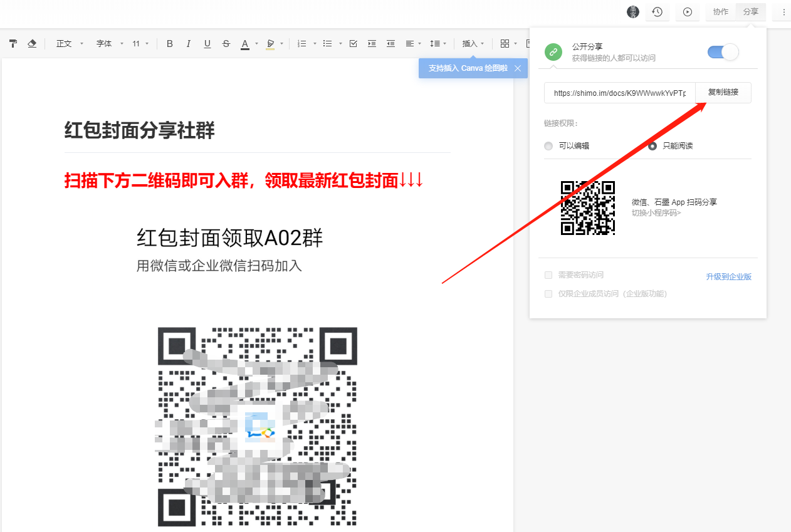Expand the alignment dropdown arrow

(421, 44)
